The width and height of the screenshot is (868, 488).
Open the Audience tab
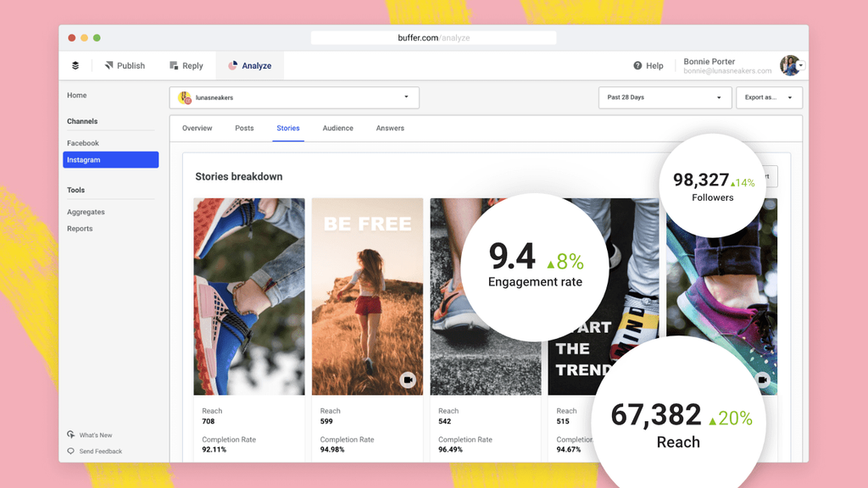(337, 128)
